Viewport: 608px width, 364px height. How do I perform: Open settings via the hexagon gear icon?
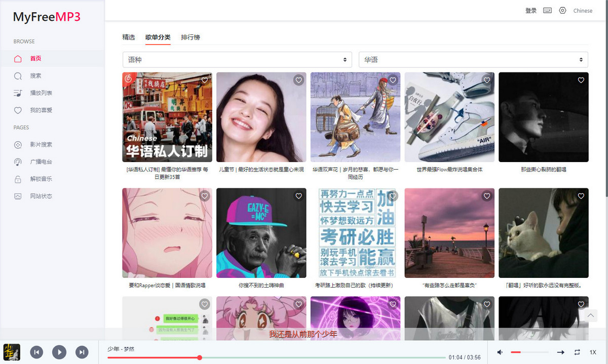point(562,11)
